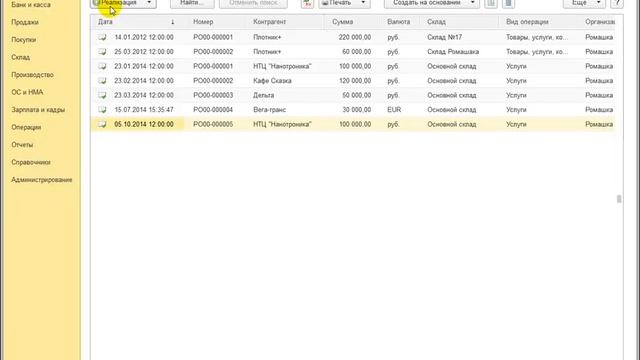Open Администрирование section in sidebar
The width and height of the screenshot is (640, 360).
click(42, 180)
